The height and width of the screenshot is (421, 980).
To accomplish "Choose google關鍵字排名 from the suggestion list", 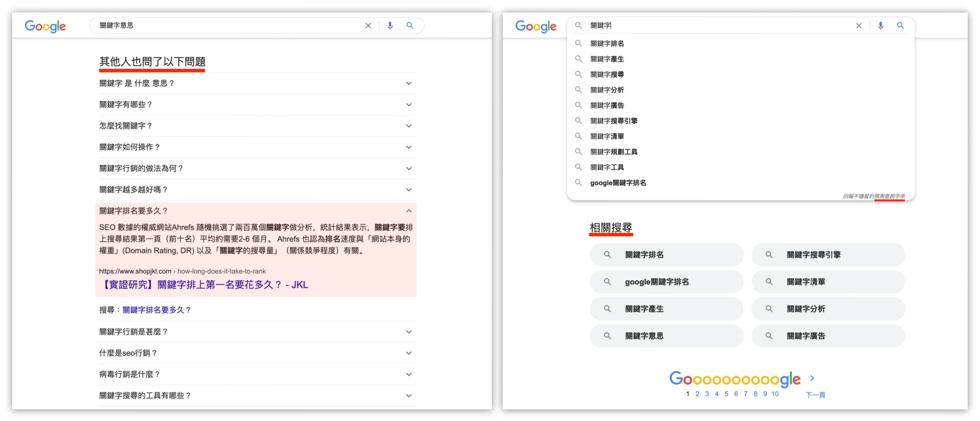I will 618,183.
